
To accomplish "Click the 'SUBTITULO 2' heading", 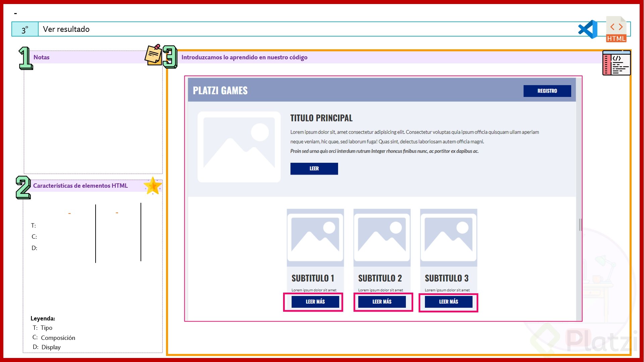I will [x=380, y=278].
